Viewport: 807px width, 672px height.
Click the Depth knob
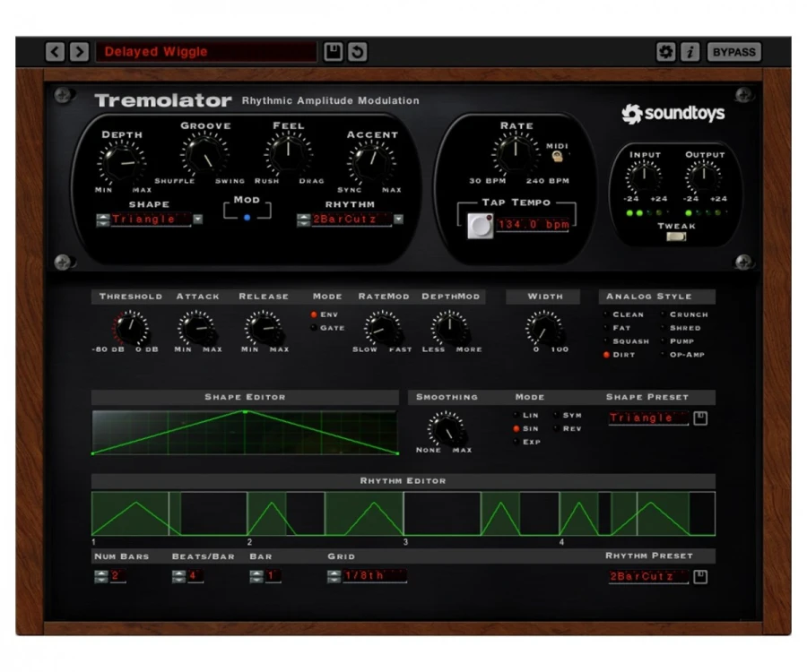[121, 163]
